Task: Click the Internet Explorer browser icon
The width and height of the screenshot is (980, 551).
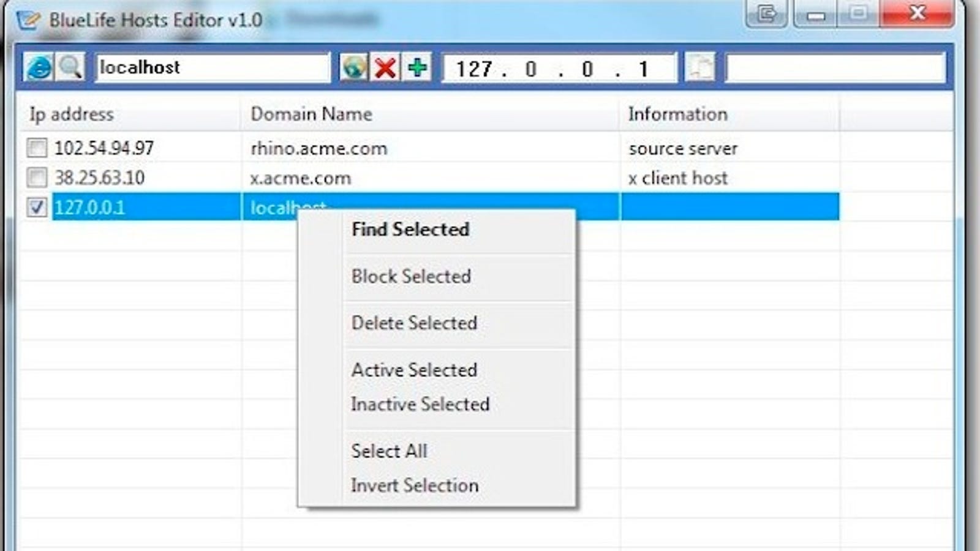Action: click(x=39, y=67)
